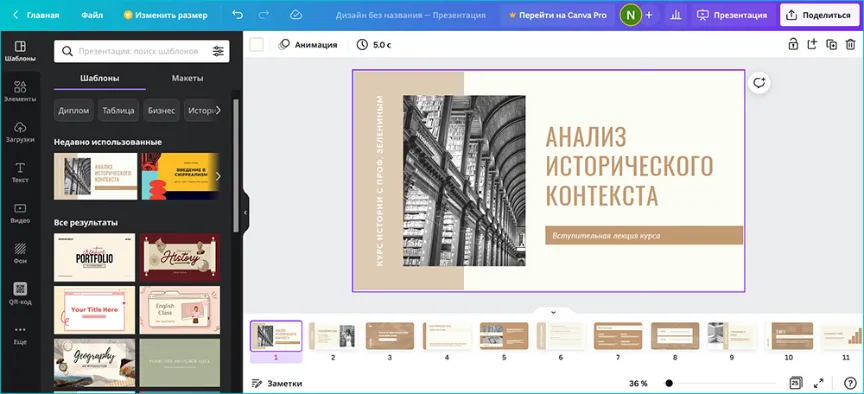The height and width of the screenshot is (394, 864).
Task: Select the Your Title Here template
Action: pos(94,310)
